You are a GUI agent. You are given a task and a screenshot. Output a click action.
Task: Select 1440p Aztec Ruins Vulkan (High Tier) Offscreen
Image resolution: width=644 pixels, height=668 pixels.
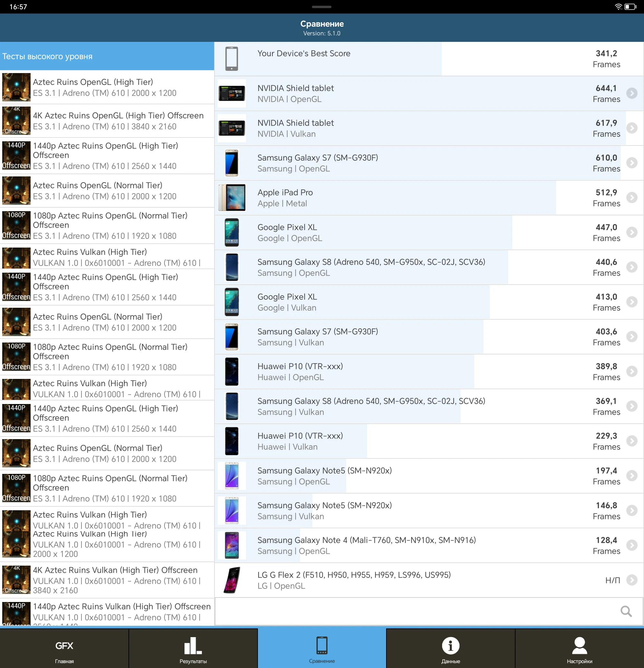pyautogui.click(x=107, y=612)
